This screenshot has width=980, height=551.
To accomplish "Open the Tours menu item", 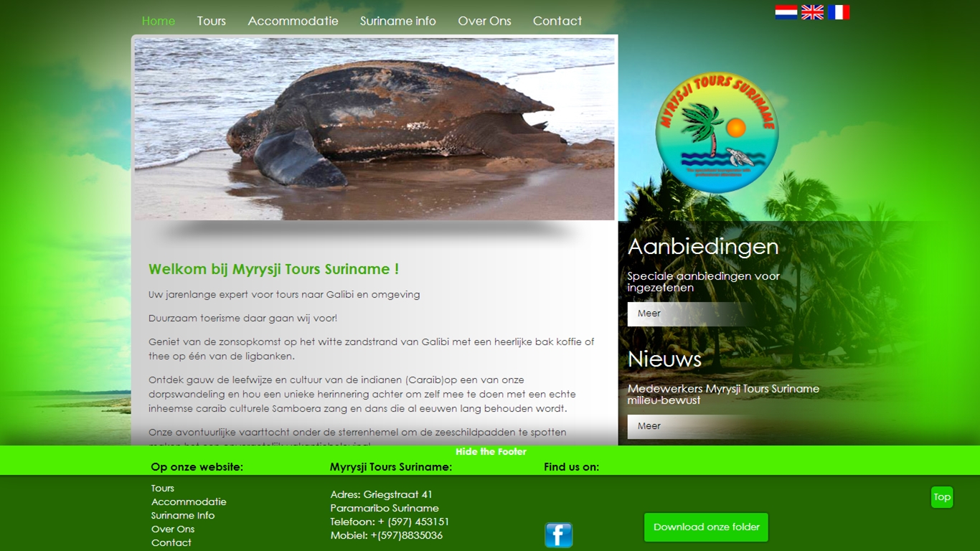I will coord(212,21).
